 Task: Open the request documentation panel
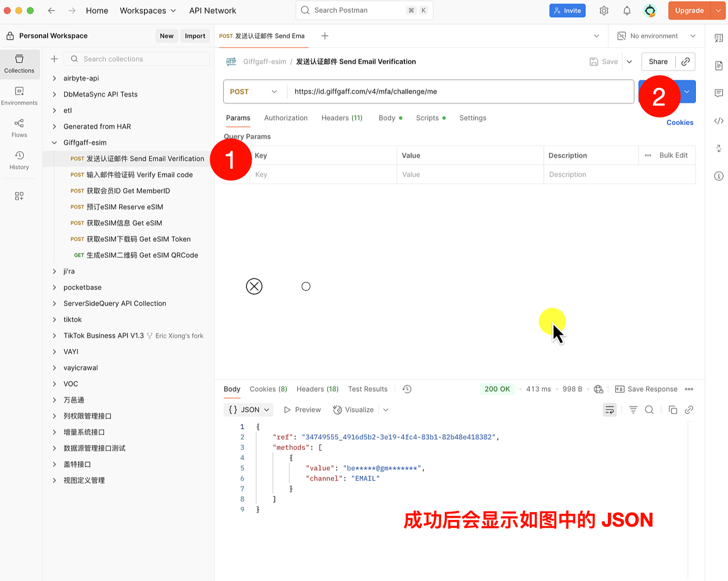719,65
